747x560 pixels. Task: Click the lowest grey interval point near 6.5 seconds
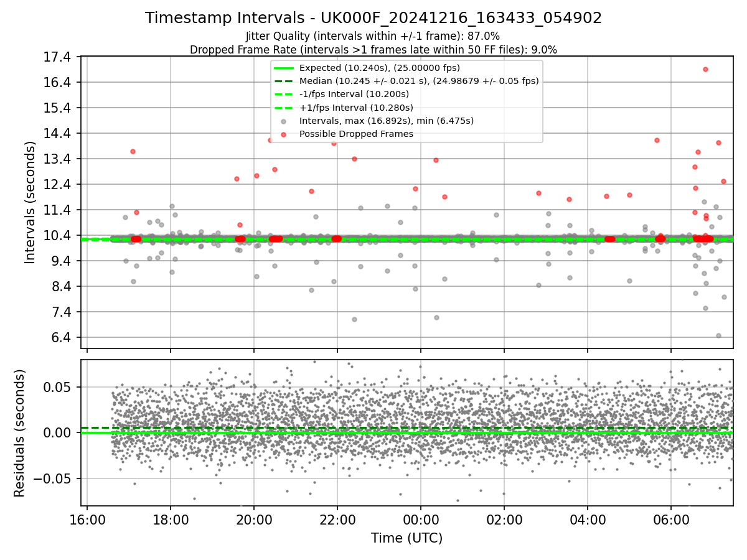[718, 335]
